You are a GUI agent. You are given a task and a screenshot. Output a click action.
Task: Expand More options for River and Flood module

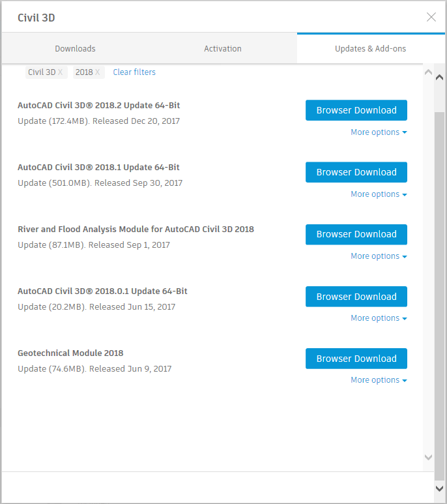coord(379,256)
